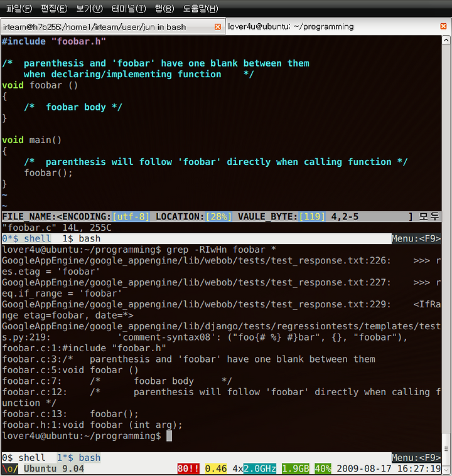Click the 'void foobar ()' line in vim
Viewport: 452px width, 476px height.
pyautogui.click(x=40, y=85)
